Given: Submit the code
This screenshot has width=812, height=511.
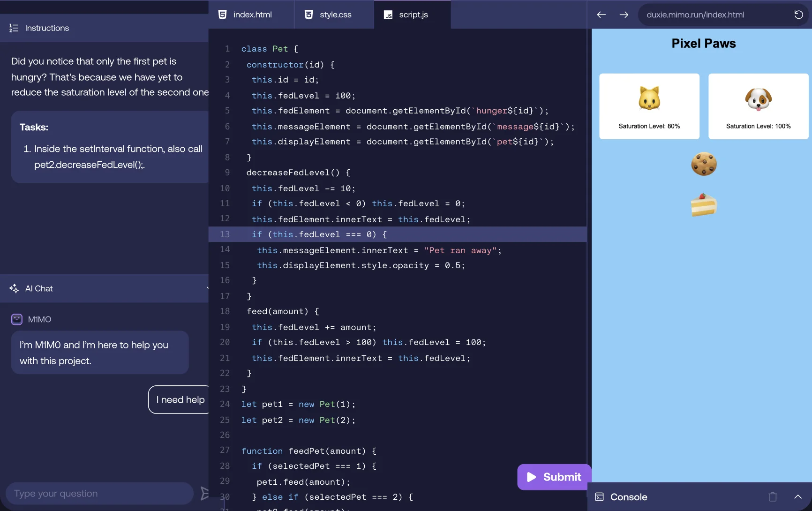Looking at the screenshot, I should pyautogui.click(x=554, y=477).
